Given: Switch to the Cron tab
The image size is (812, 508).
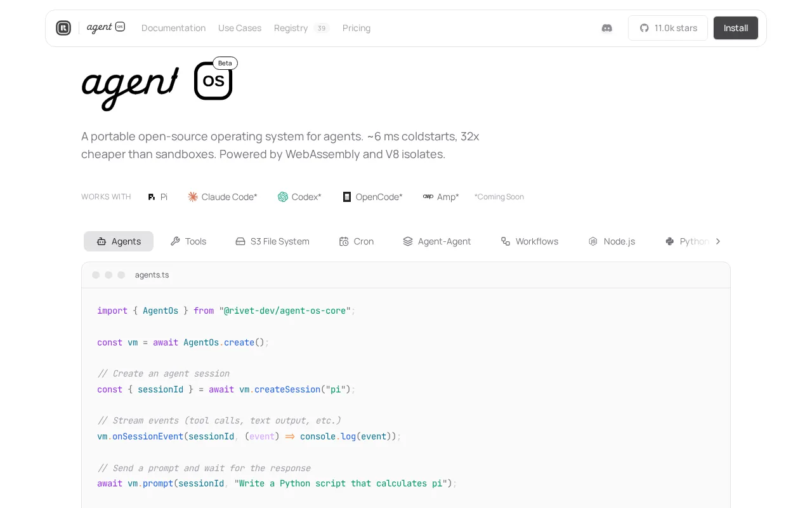Looking at the screenshot, I should (357, 241).
